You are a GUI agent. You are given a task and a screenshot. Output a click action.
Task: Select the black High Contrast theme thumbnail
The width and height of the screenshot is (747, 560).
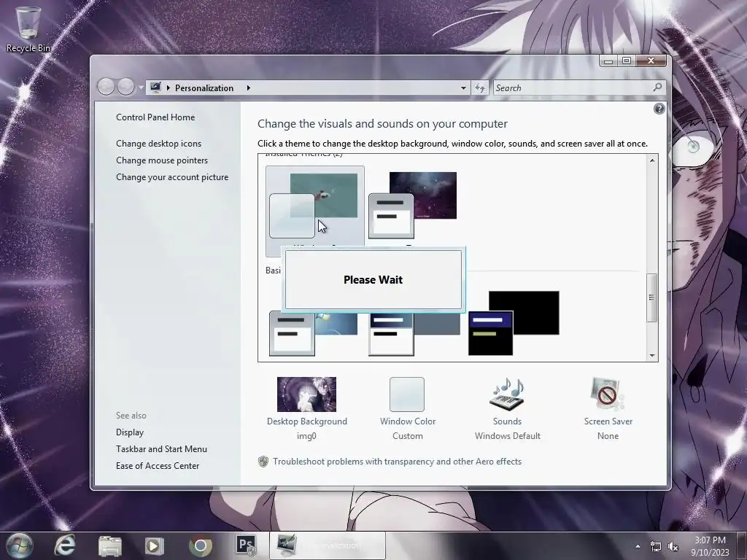coord(514,323)
